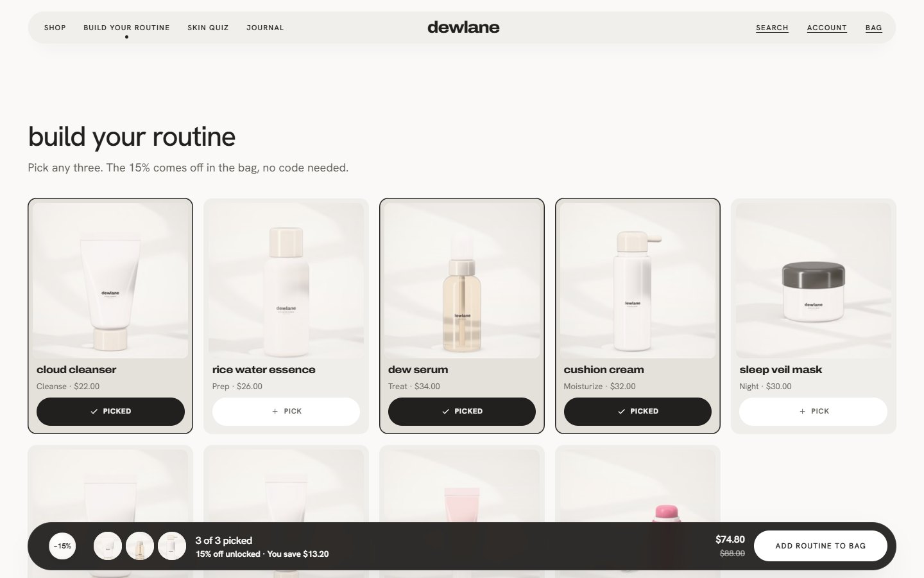Open sleep veil mask product image
Viewport: 924px width, 578px height.
click(813, 281)
